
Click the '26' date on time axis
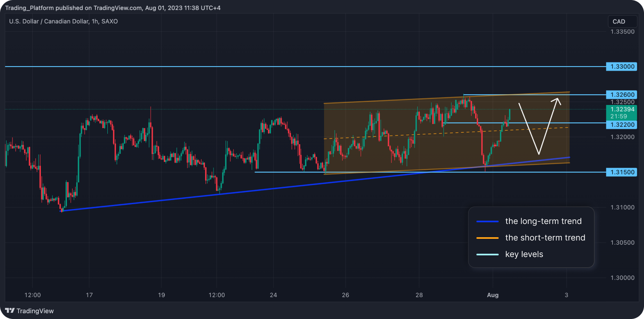(x=346, y=295)
